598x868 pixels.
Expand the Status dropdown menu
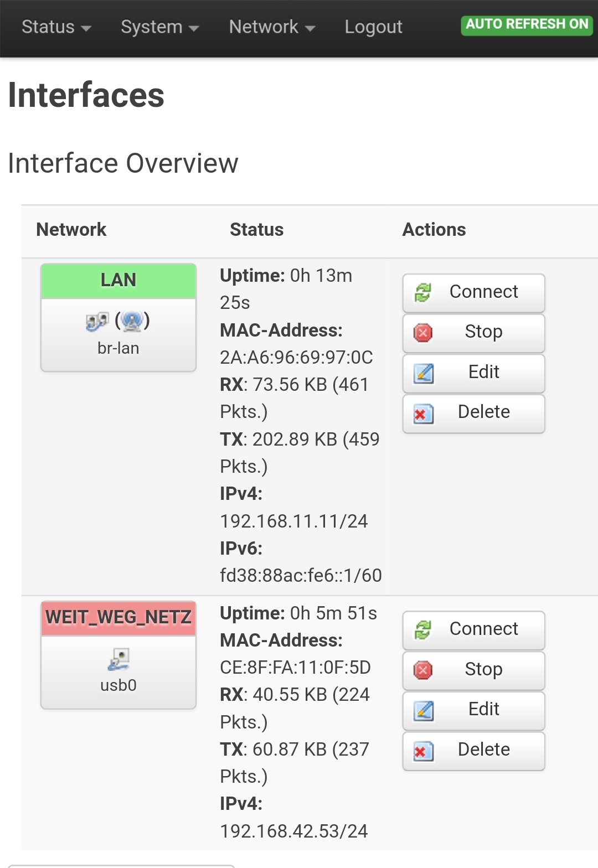pyautogui.click(x=56, y=27)
